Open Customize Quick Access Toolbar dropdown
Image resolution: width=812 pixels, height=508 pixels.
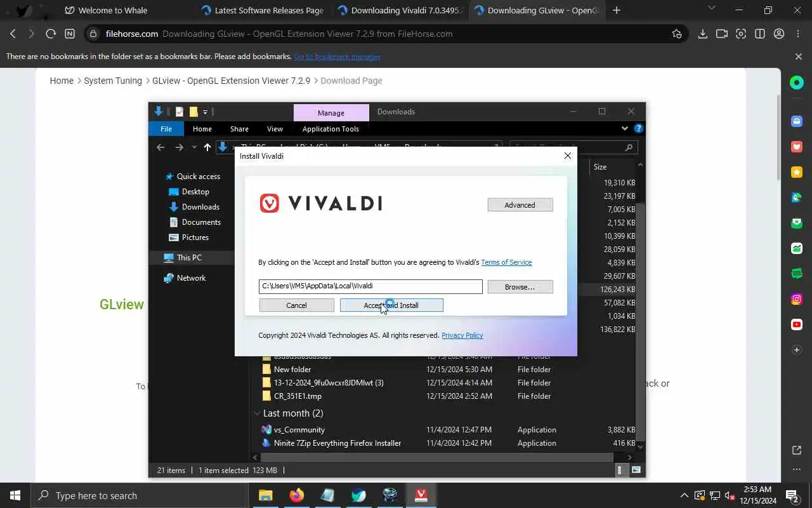pyautogui.click(x=205, y=112)
